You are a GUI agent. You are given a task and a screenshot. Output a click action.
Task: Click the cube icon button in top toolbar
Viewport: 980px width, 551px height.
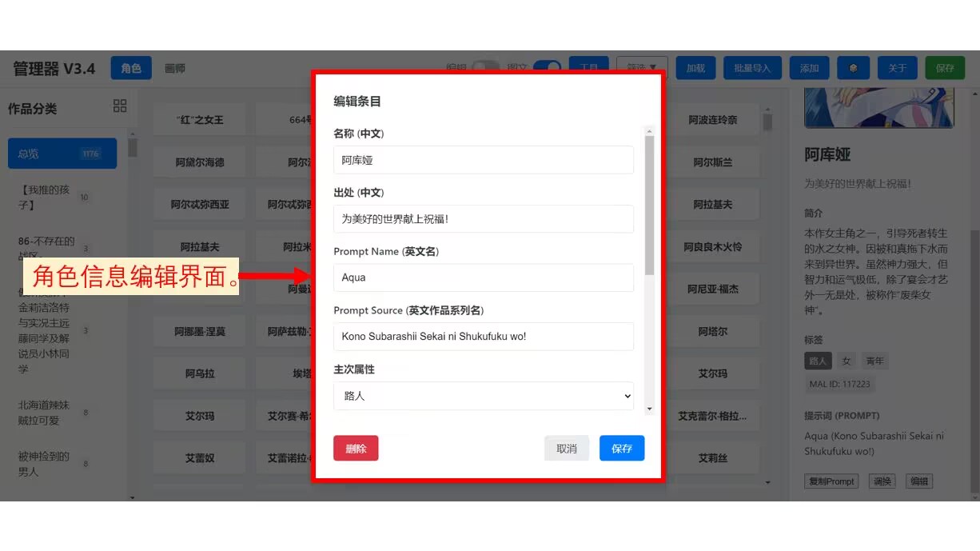click(854, 68)
